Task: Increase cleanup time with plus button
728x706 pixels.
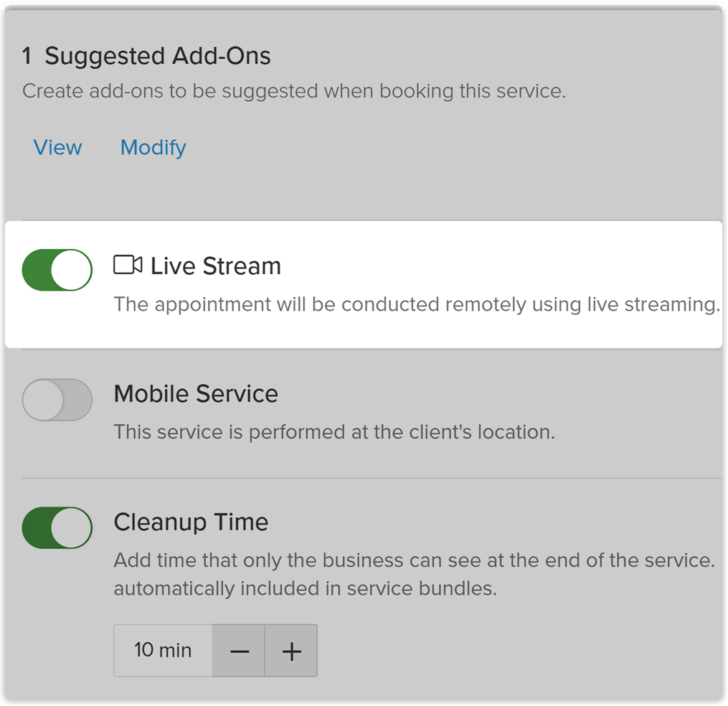Action: (292, 650)
